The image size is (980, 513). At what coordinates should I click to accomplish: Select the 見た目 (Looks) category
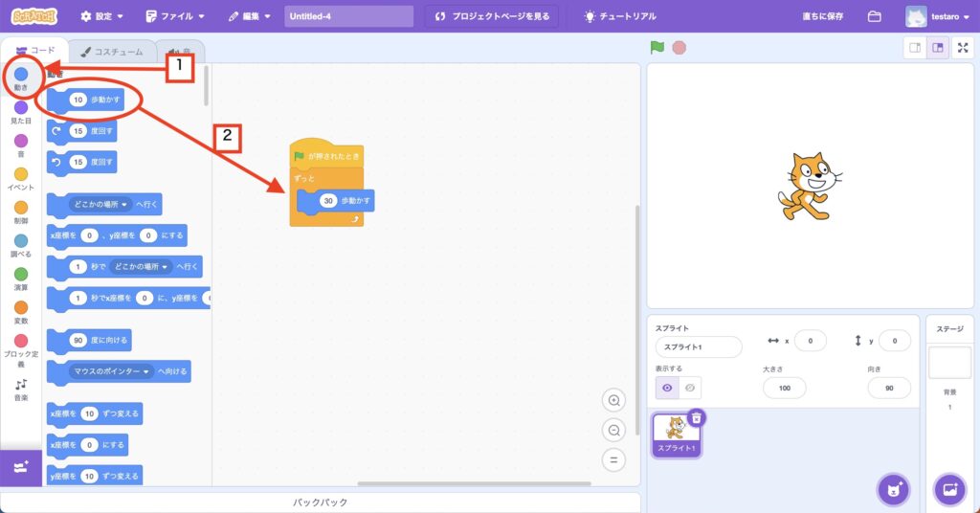[x=21, y=113]
